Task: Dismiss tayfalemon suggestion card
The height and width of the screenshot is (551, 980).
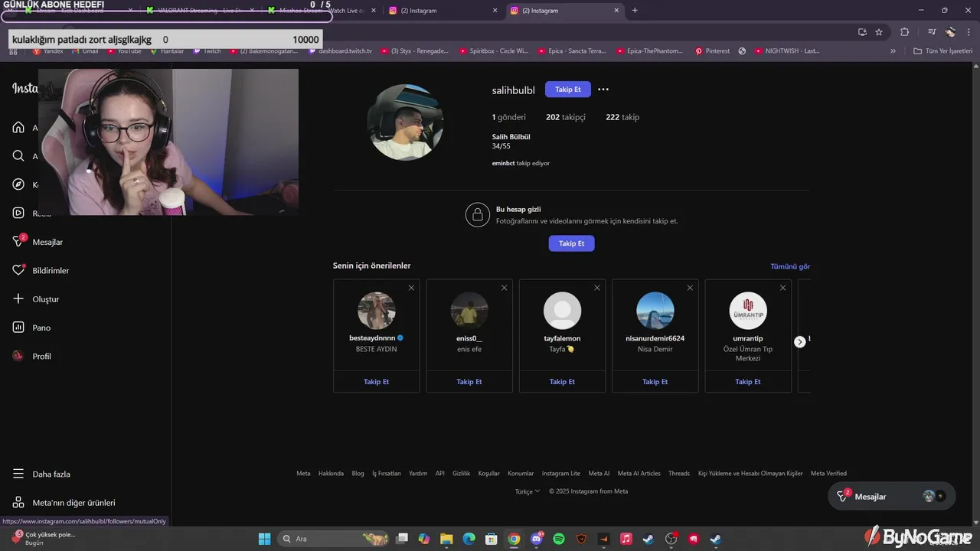Action: 597,288
